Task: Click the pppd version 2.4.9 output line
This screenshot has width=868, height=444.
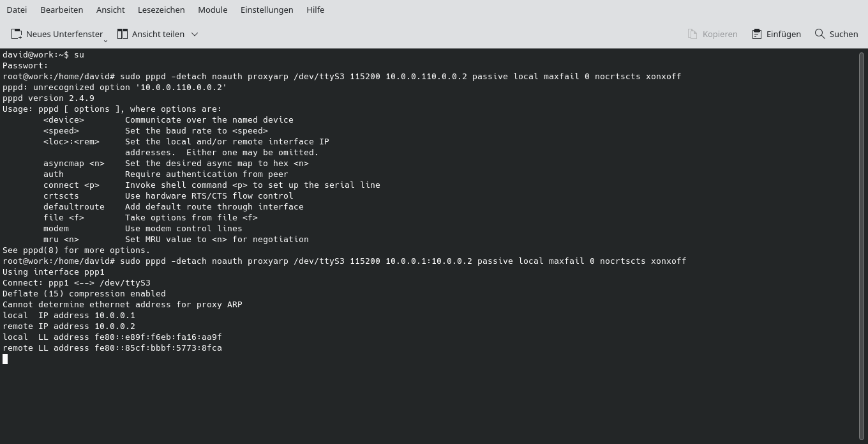Action: [48, 98]
